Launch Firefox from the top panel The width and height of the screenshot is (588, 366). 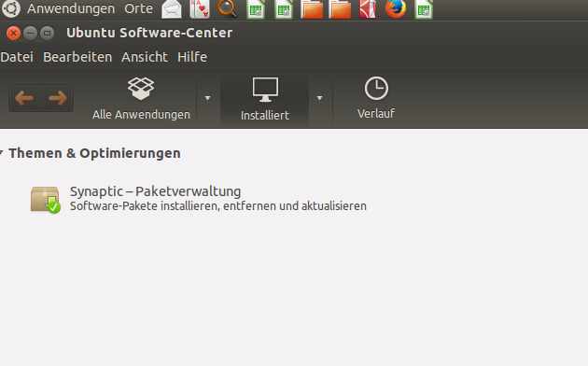pyautogui.click(x=396, y=8)
